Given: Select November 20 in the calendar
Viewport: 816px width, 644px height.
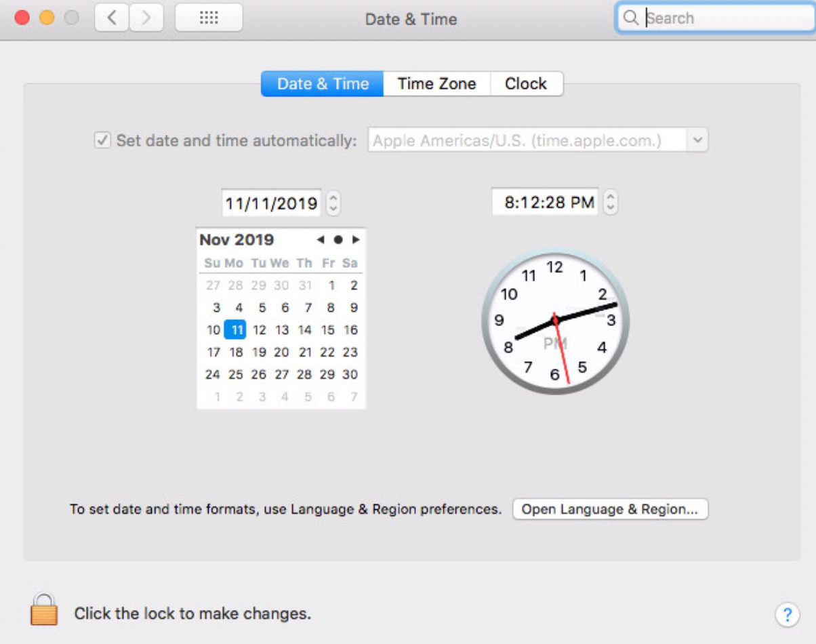Looking at the screenshot, I should pos(281,353).
